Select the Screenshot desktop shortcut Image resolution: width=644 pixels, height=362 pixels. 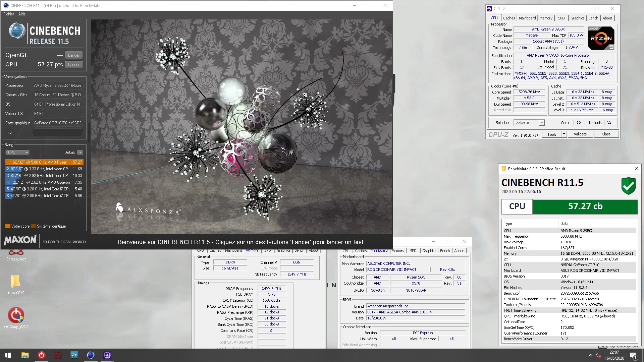[x=16, y=255]
